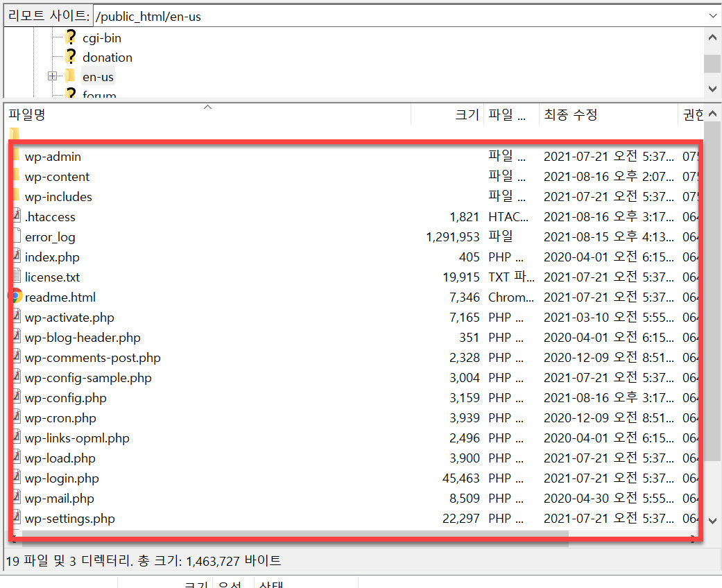Click the Chrome icon for readme.html

click(x=15, y=296)
